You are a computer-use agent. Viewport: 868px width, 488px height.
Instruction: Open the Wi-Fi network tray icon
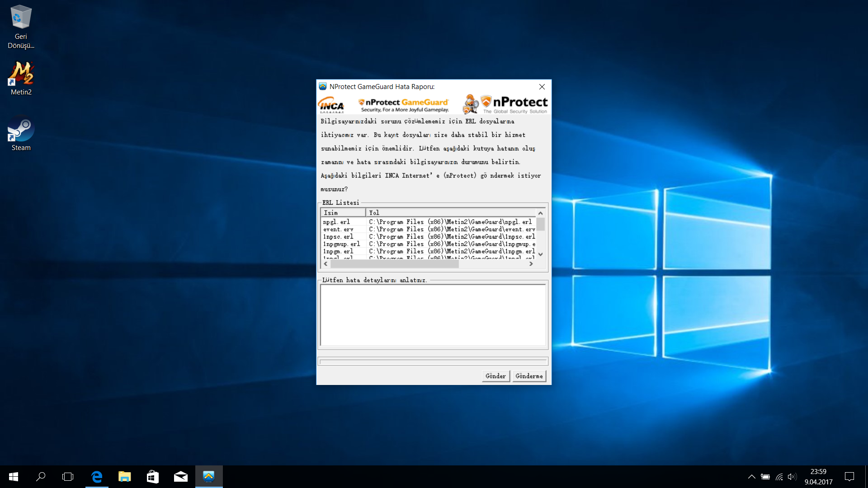pos(779,477)
